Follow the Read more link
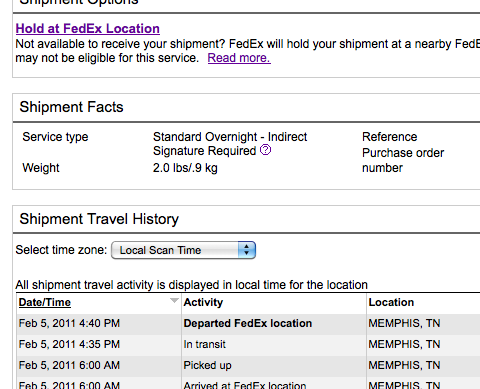The width and height of the screenshot is (480, 389). point(239,58)
